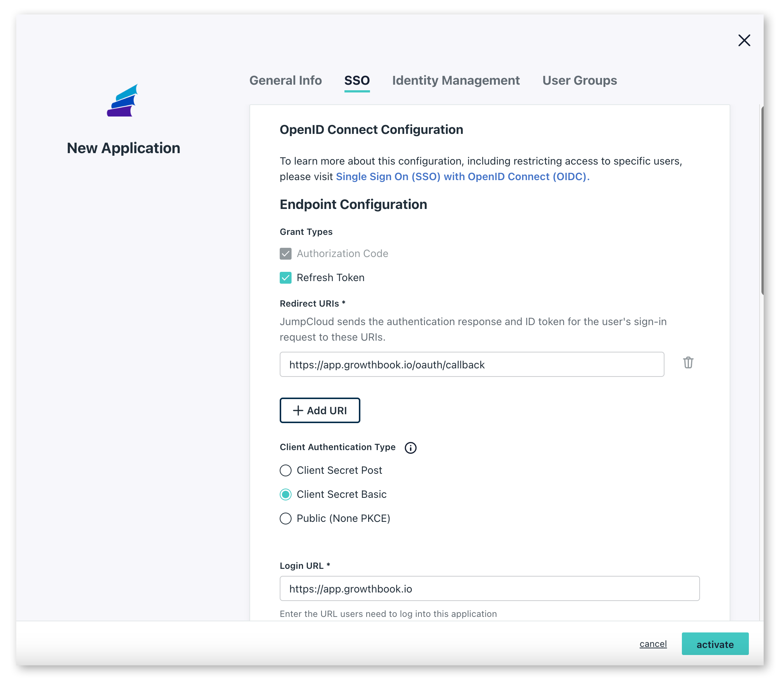This screenshot has width=784, height=682.
Task: Click the 'Enter the URL users need' hint
Action: (388, 614)
